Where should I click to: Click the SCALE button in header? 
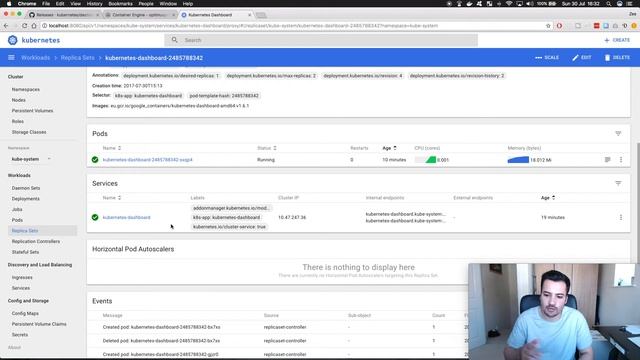[547, 58]
